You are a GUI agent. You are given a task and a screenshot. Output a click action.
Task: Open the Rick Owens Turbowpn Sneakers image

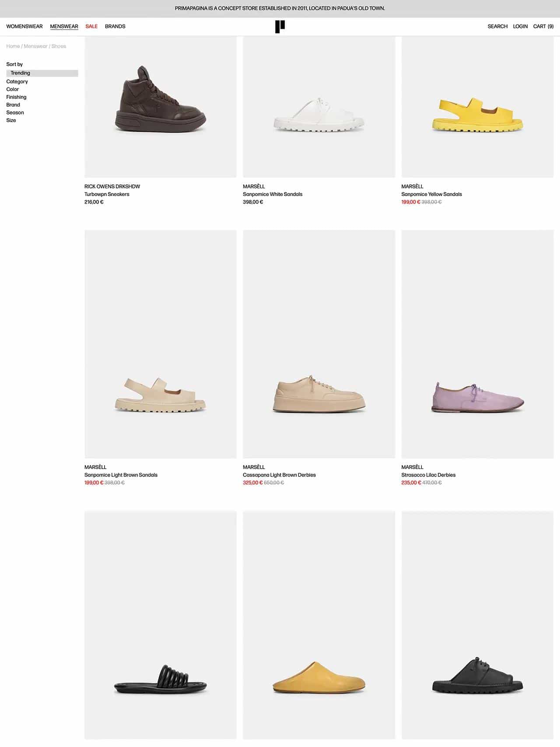pos(161,107)
